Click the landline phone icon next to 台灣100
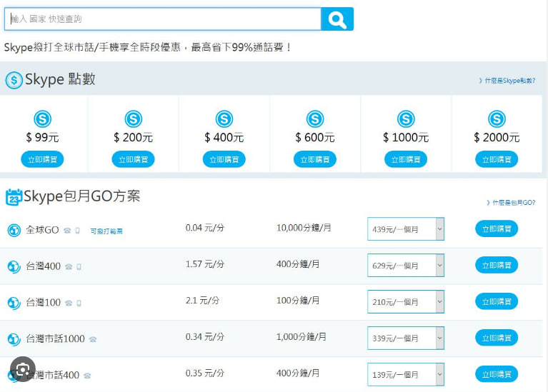The image size is (548, 392). tap(69, 303)
